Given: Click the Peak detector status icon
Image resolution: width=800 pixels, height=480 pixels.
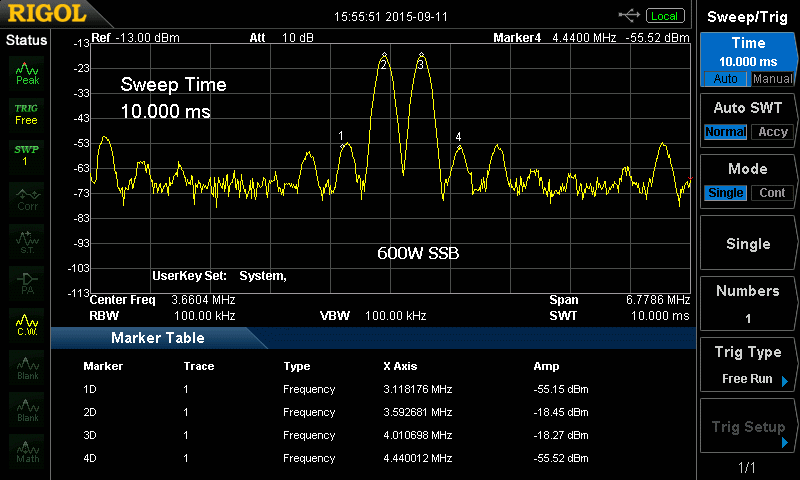Looking at the screenshot, I should pyautogui.click(x=27, y=73).
